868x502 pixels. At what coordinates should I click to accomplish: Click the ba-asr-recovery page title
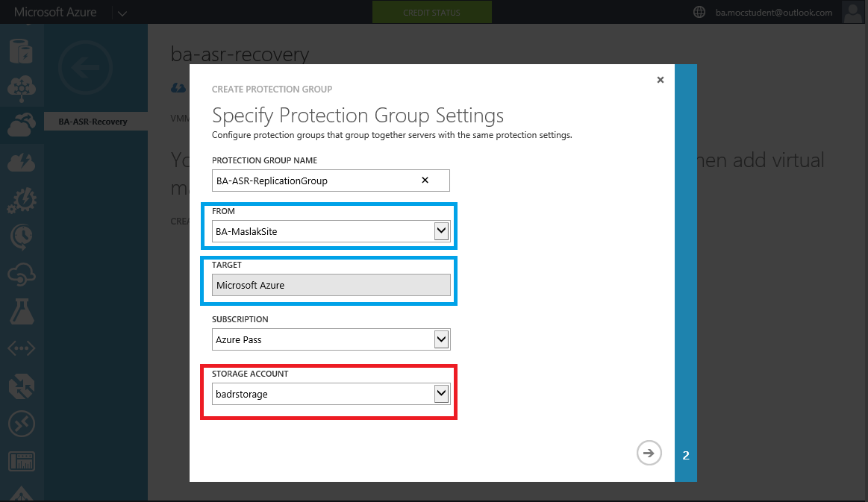click(240, 54)
